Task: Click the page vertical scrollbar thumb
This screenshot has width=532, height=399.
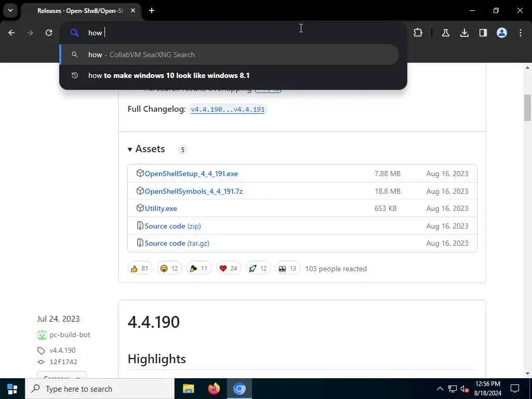Action: [527, 108]
